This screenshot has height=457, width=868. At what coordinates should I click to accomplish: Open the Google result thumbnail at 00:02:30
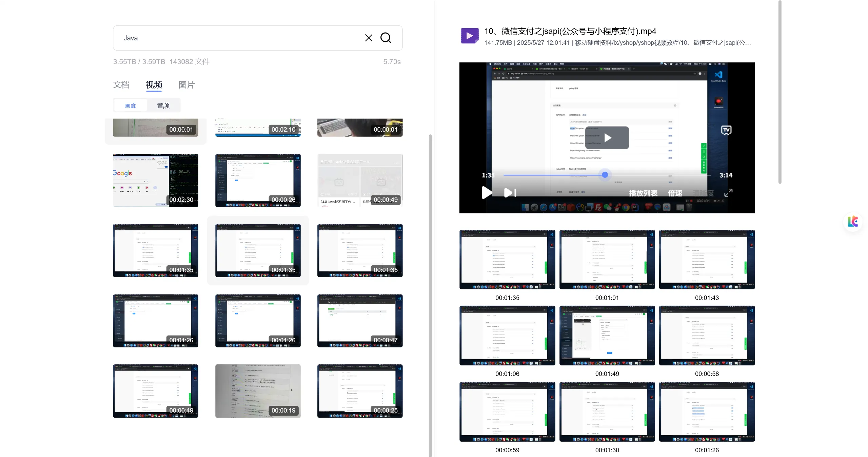pyautogui.click(x=156, y=180)
